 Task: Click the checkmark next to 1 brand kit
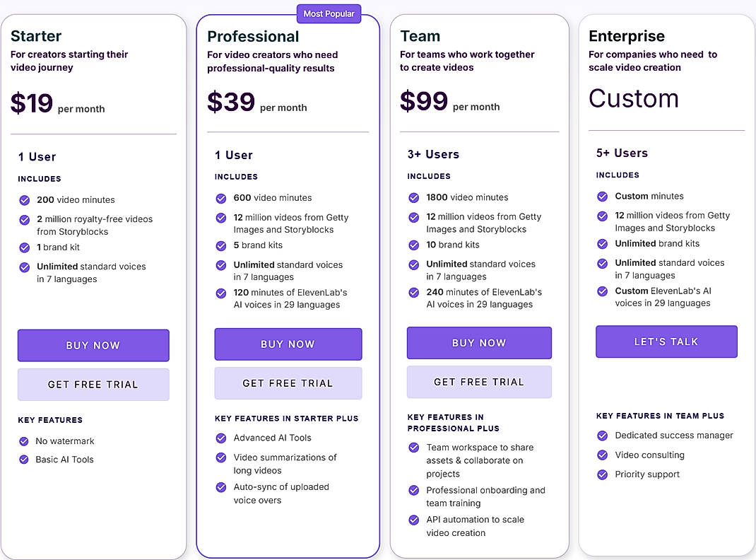pos(24,247)
